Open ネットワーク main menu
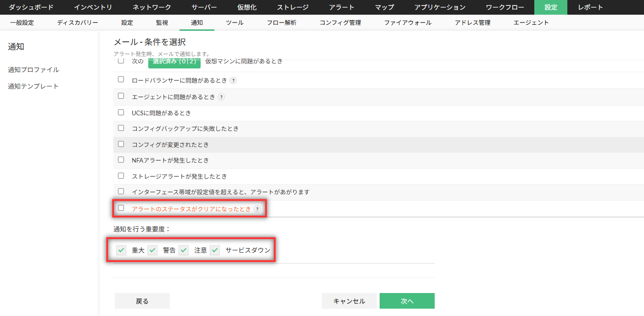644x316 pixels. [152, 7]
